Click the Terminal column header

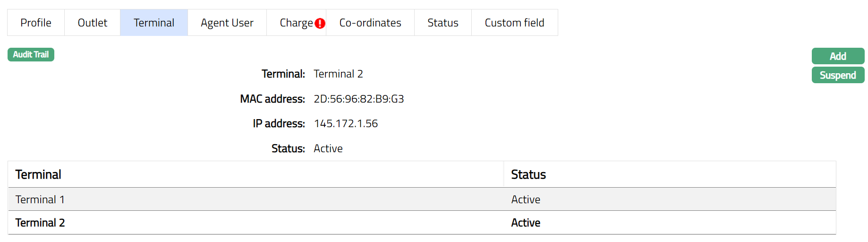point(38,174)
